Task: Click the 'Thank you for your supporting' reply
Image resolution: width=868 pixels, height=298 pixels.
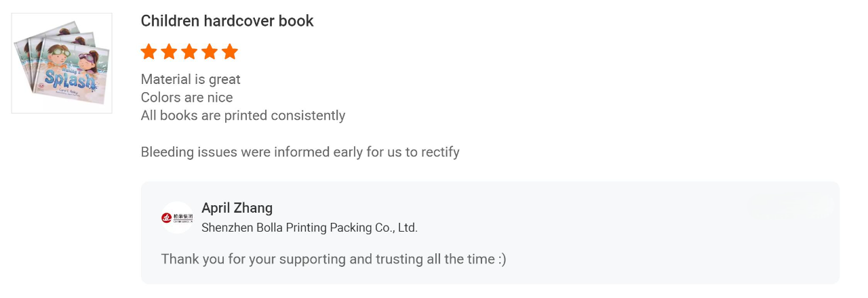Action: point(334,259)
